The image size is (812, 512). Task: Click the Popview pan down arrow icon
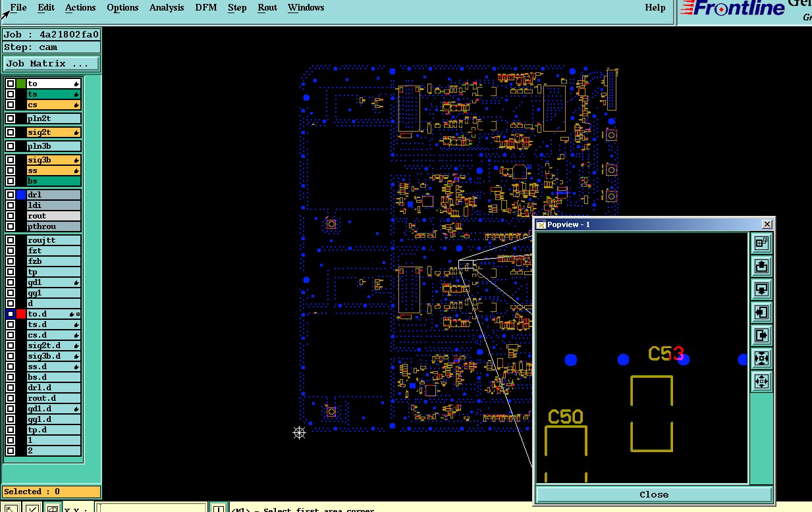[762, 289]
